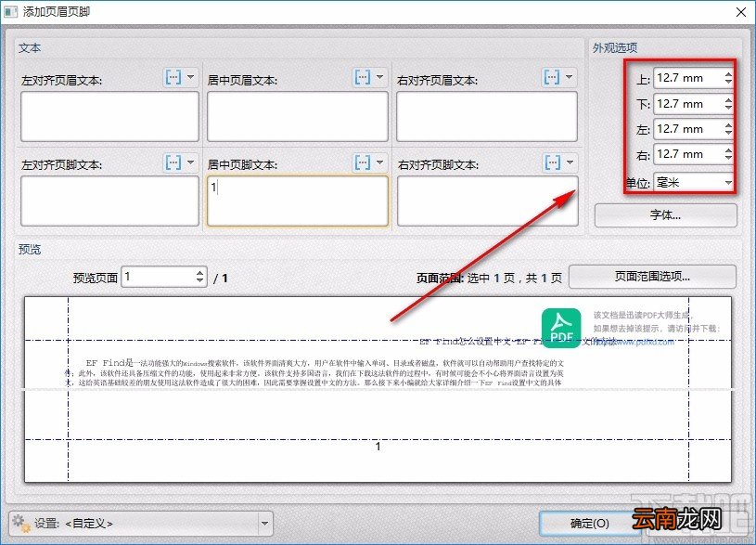The width and height of the screenshot is (756, 545).
Task: Insert macro into left-aligned footer text
Action: pos(173,162)
